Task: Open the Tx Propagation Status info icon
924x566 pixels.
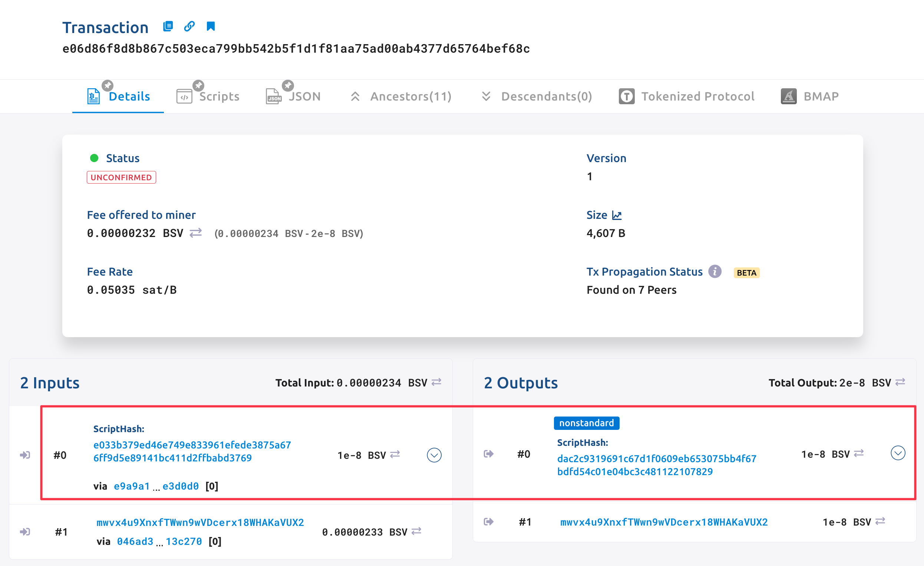Action: coord(715,271)
